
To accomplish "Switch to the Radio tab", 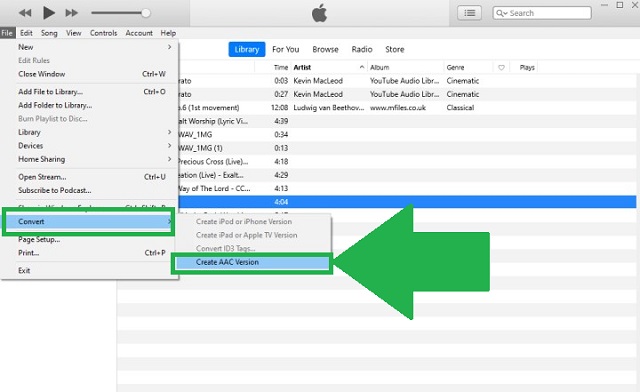I will click(362, 49).
